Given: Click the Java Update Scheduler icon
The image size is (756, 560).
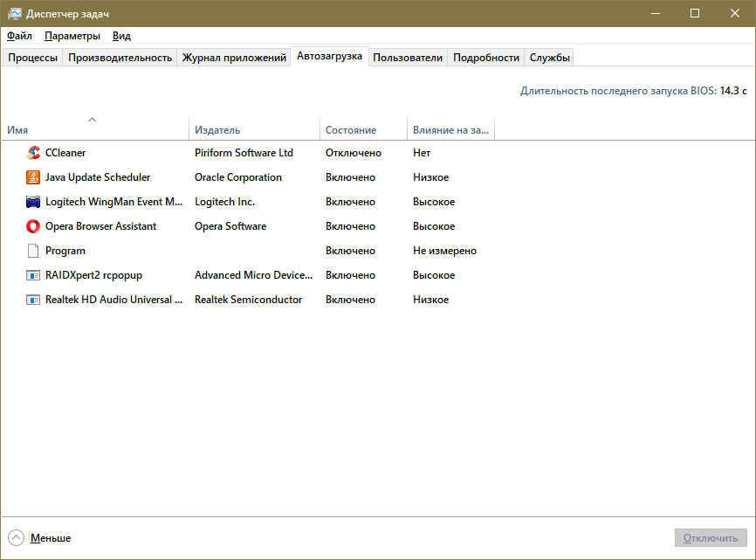Looking at the screenshot, I should pos(33,177).
